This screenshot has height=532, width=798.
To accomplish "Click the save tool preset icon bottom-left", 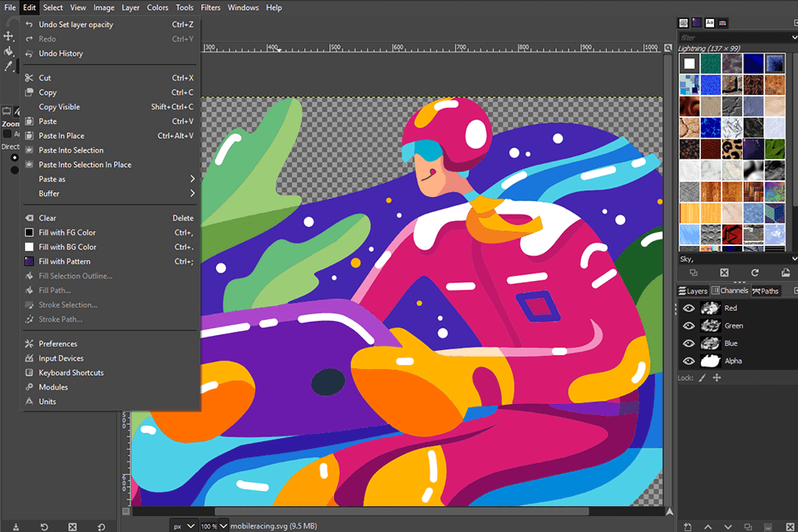I will tap(14, 526).
